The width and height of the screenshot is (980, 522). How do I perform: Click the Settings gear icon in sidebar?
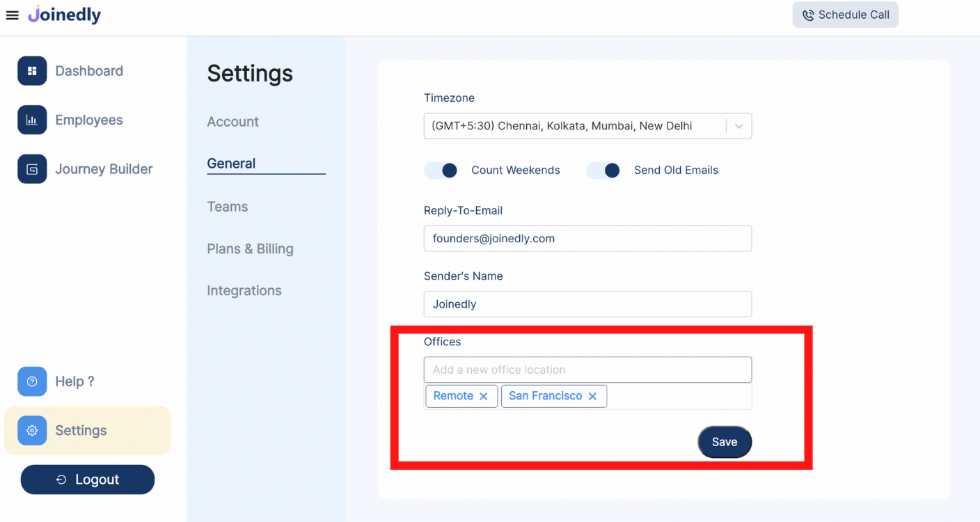point(32,430)
